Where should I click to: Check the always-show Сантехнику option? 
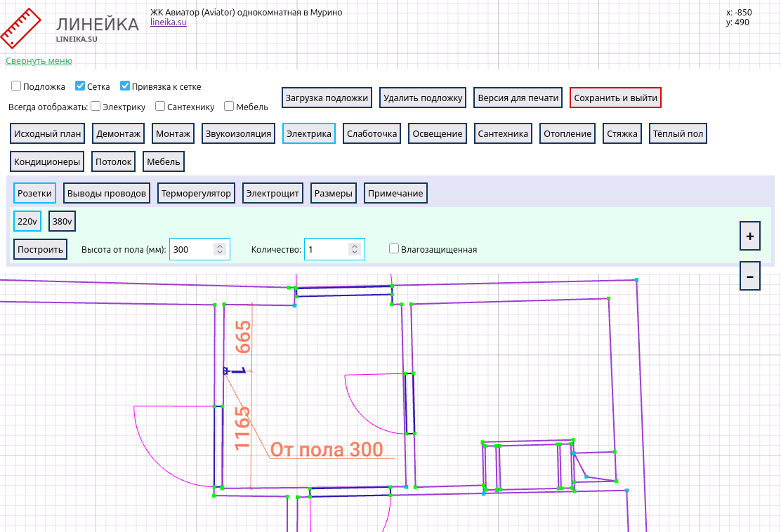click(x=160, y=106)
